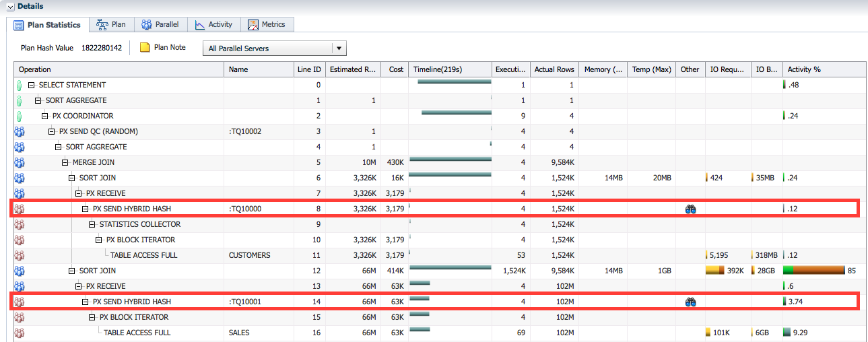
Task: Click the green person icon beside SELECT STATEMENT
Action: [x=19, y=85]
